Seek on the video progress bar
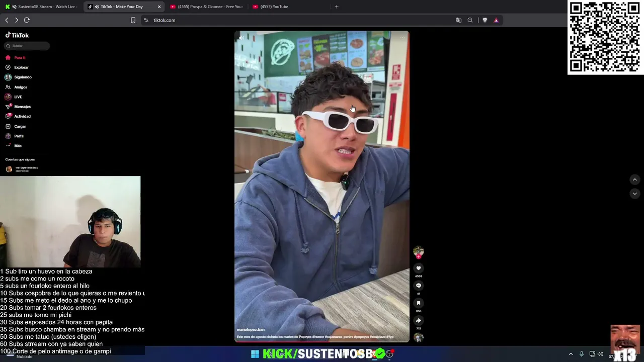The height and width of the screenshot is (362, 644). pos(321,341)
